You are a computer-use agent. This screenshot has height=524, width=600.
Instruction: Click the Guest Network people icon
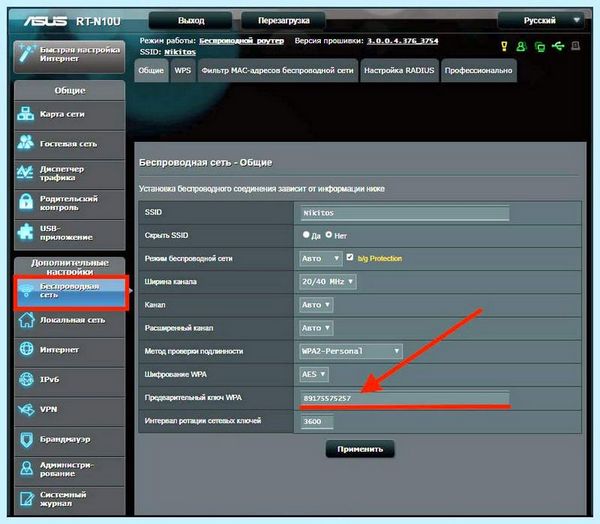[x=26, y=143]
